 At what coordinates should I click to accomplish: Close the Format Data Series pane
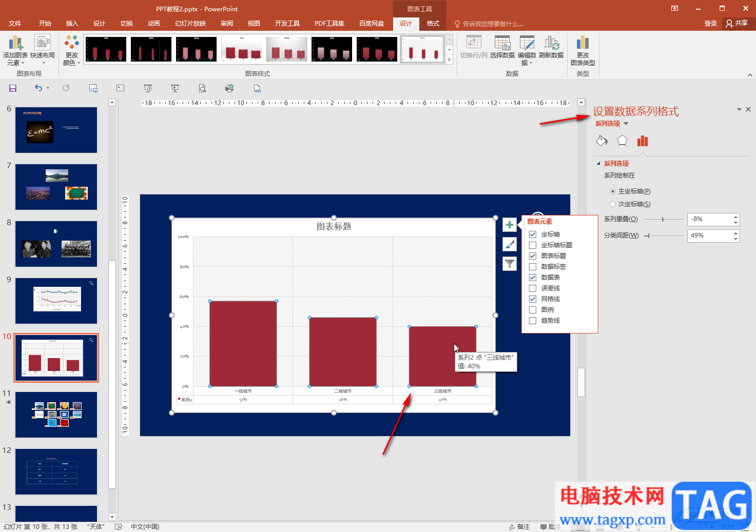coord(748,109)
